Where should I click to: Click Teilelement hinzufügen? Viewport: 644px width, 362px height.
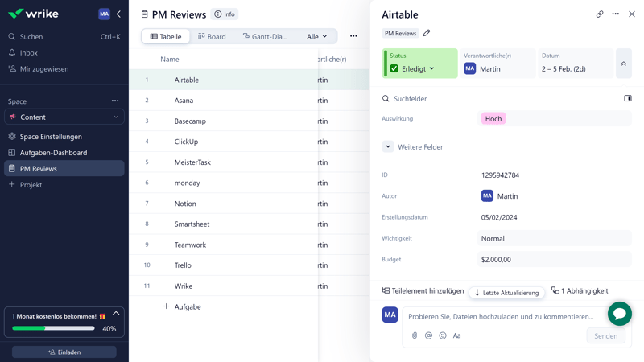click(x=423, y=290)
